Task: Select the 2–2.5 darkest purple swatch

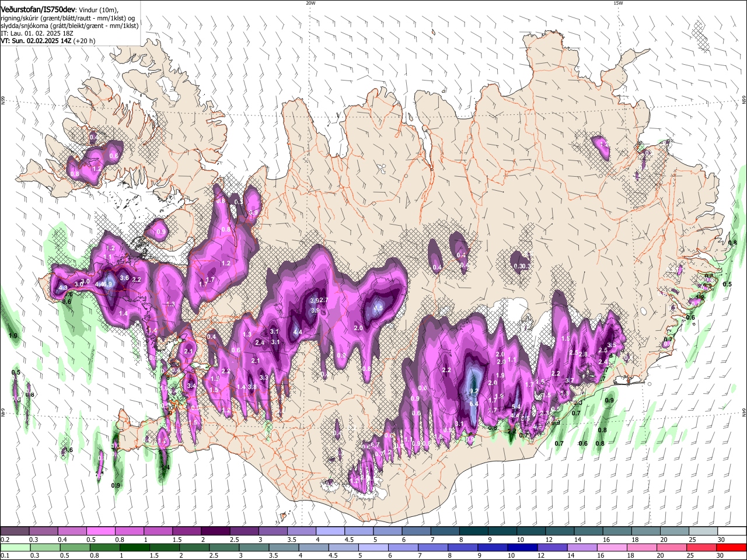Action: click(x=215, y=531)
